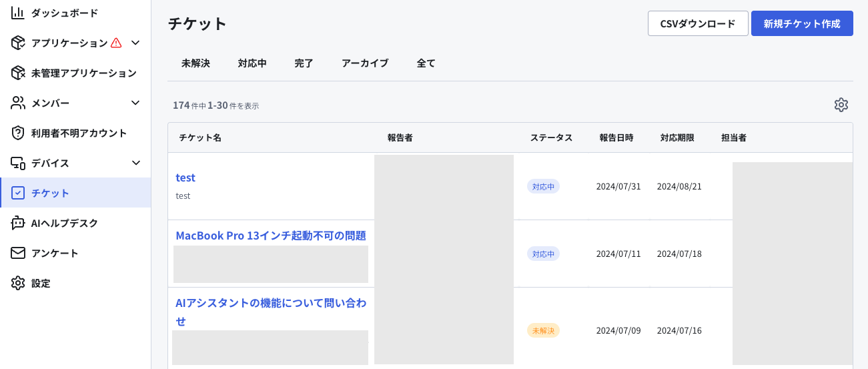Click the チケット名 column header

(200, 137)
